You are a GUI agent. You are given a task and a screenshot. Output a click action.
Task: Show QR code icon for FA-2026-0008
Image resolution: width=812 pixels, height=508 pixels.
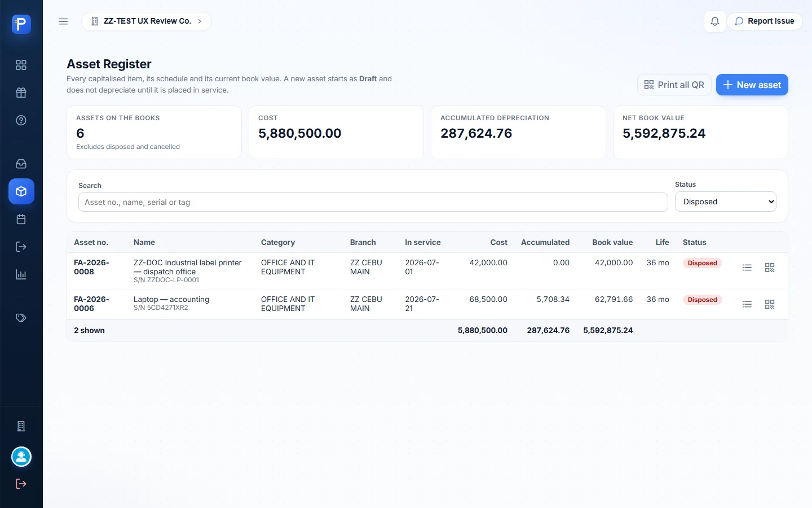pos(770,268)
